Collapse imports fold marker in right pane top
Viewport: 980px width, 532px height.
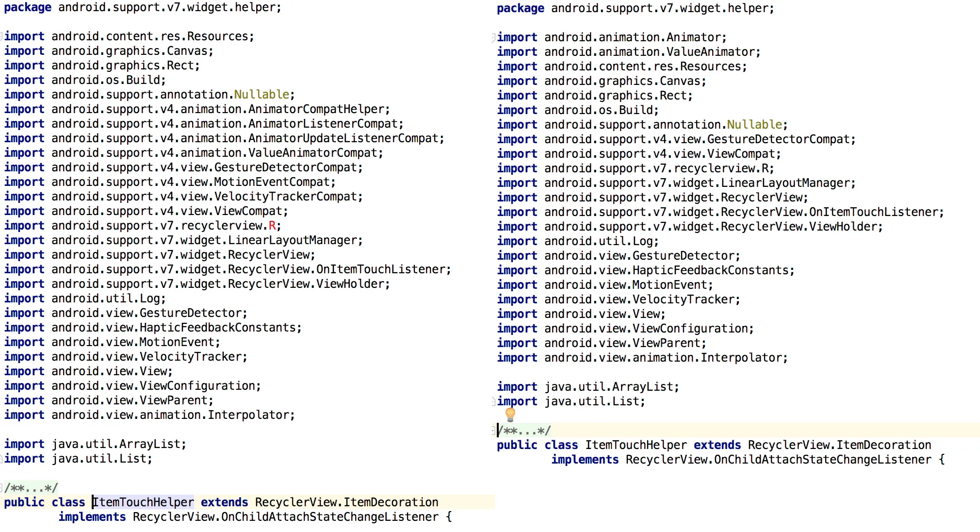click(x=493, y=37)
